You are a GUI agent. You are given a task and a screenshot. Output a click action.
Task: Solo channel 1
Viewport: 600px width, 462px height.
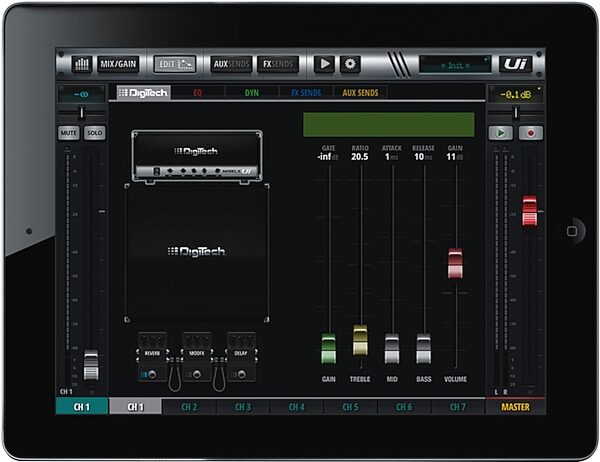(95, 133)
